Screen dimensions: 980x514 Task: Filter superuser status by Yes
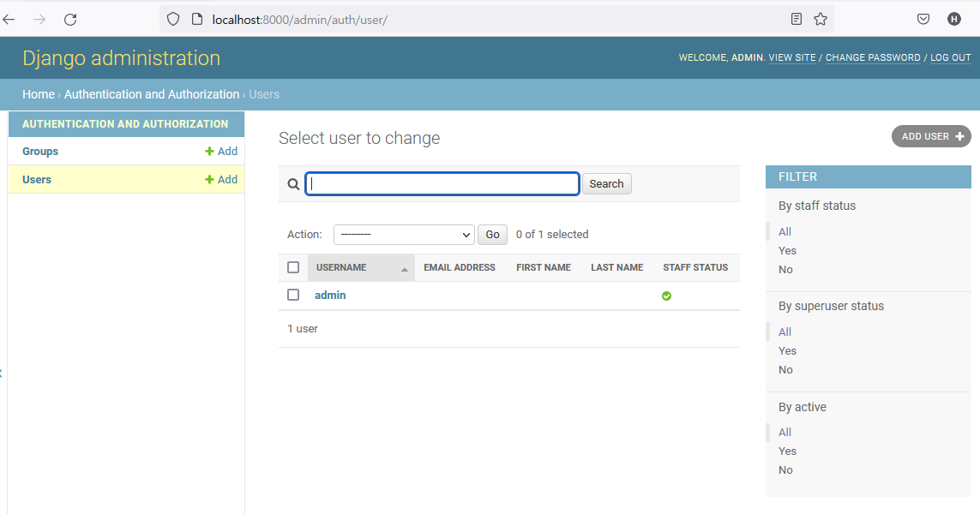(x=787, y=350)
